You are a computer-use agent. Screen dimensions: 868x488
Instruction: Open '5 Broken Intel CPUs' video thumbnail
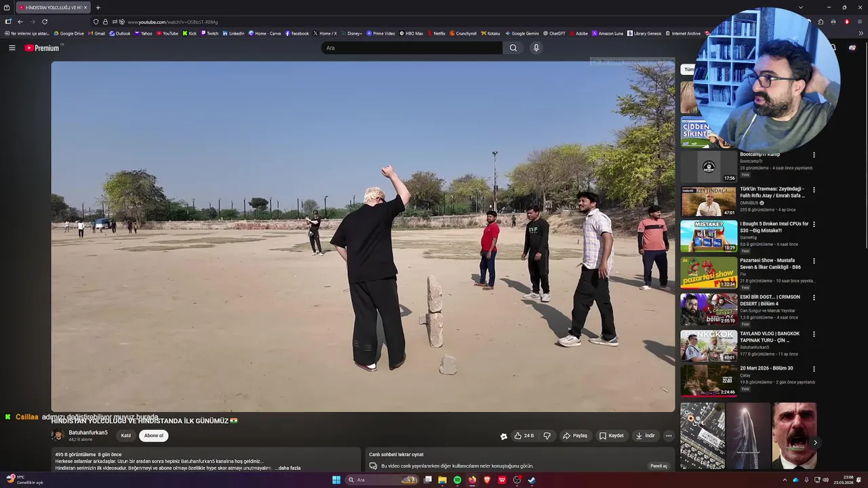[709, 237]
